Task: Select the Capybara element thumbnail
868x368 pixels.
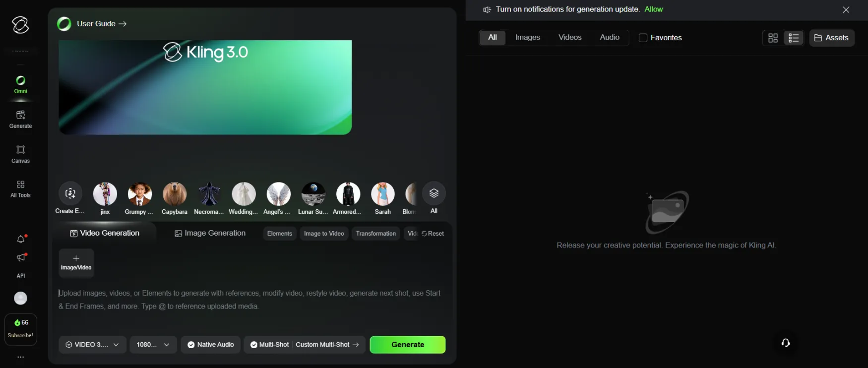Action: (175, 194)
